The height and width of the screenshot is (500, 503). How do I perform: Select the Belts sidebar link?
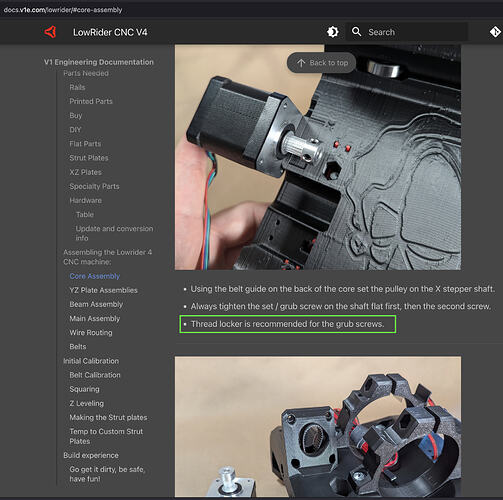78,347
